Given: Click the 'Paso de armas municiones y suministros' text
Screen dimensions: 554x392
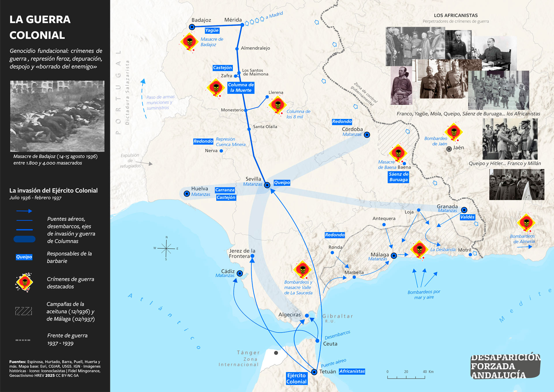Looking at the screenshot, I should [x=160, y=102].
